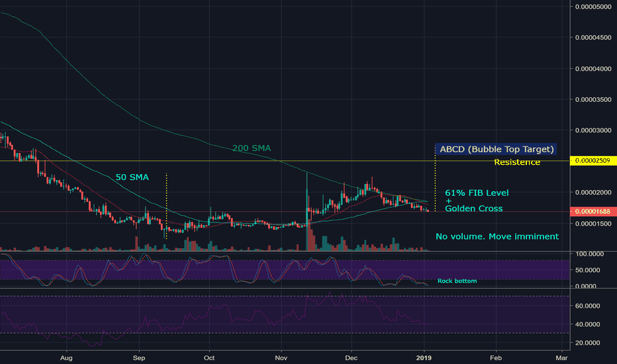617x364 pixels.
Task: Select the ABCD (Bubble Top Target) label
Action: [497, 149]
